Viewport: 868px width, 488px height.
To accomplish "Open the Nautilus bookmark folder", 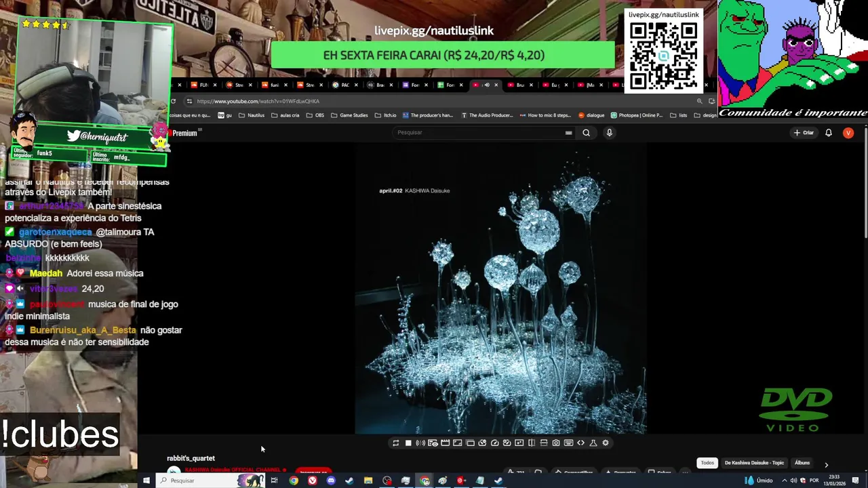I will (252, 115).
